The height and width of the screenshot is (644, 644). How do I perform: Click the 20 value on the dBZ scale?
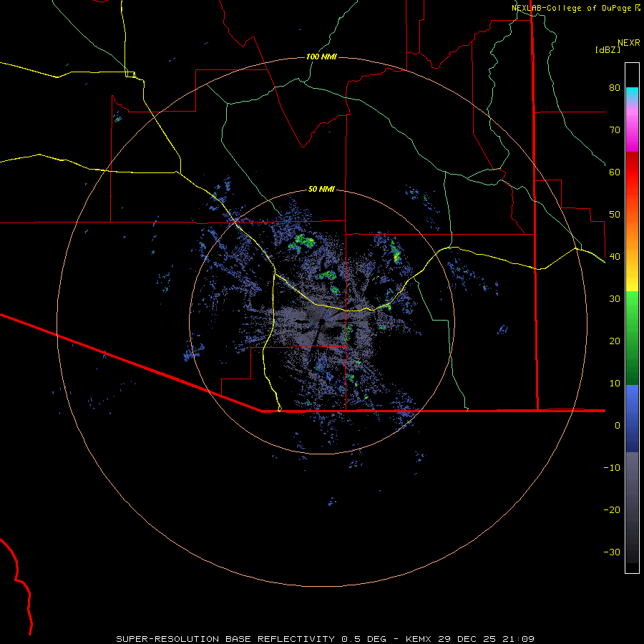(615, 341)
